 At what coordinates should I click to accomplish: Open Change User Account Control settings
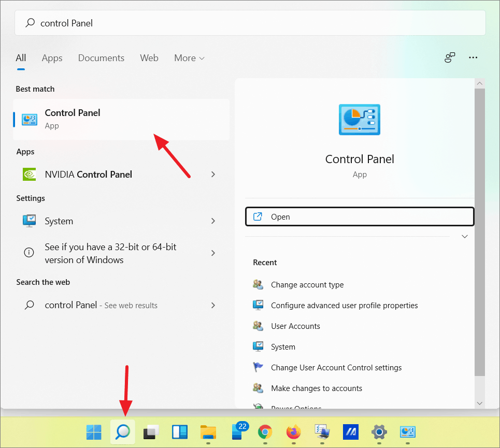(336, 367)
